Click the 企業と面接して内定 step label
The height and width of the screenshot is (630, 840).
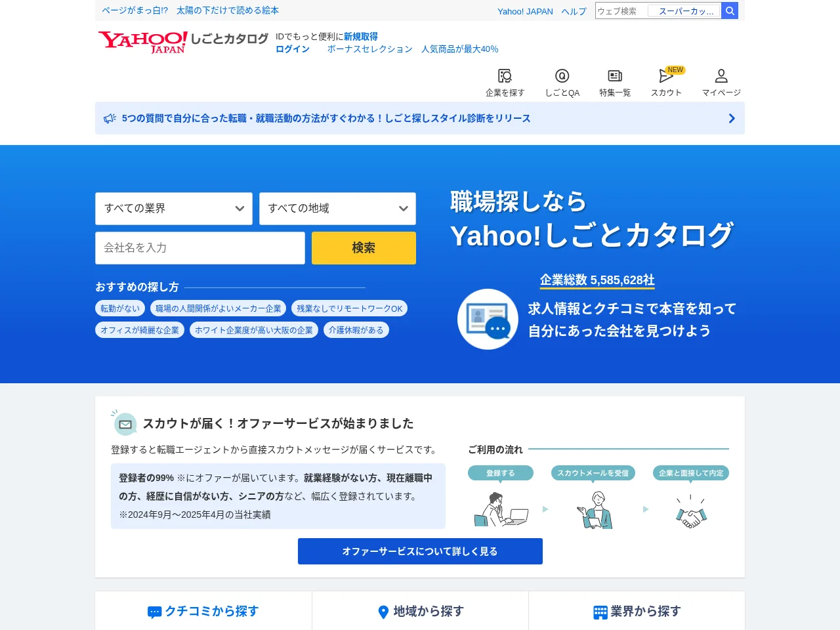pos(691,473)
